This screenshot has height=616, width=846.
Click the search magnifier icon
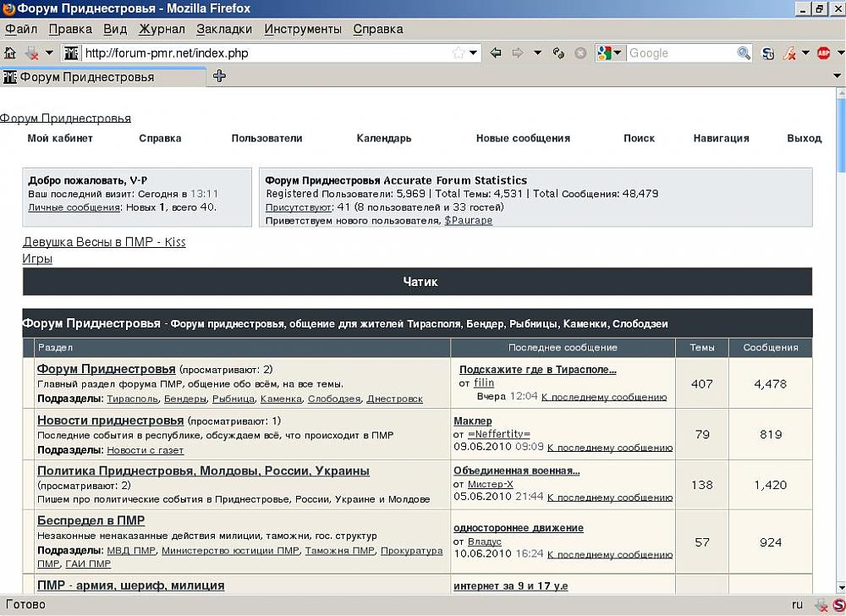(744, 52)
